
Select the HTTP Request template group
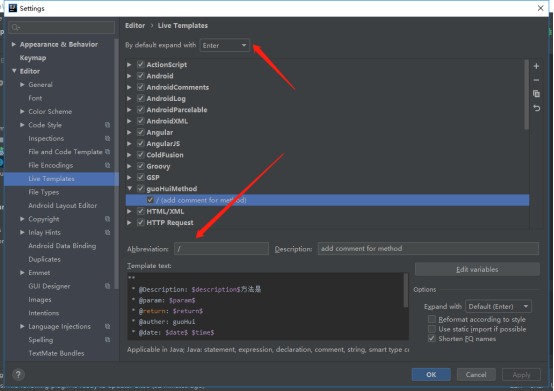(170, 223)
